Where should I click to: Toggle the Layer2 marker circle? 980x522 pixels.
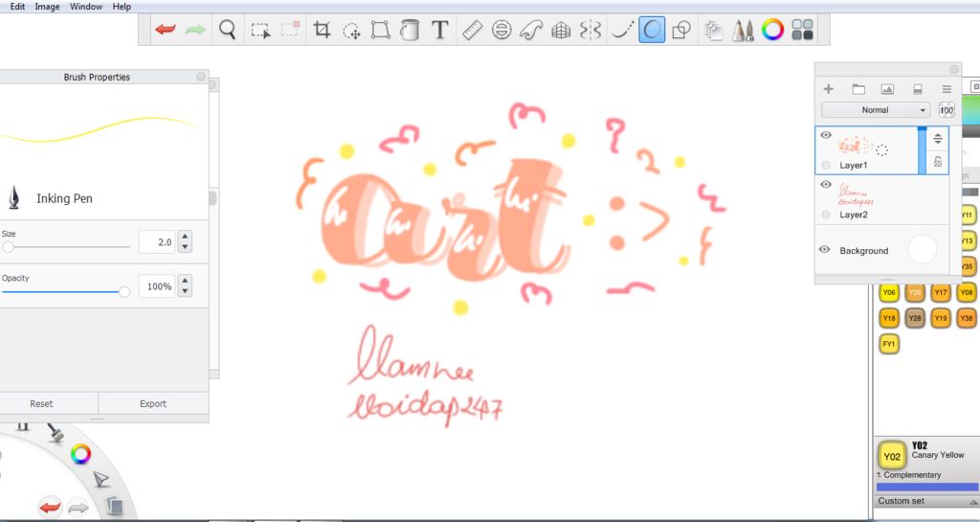point(826,215)
